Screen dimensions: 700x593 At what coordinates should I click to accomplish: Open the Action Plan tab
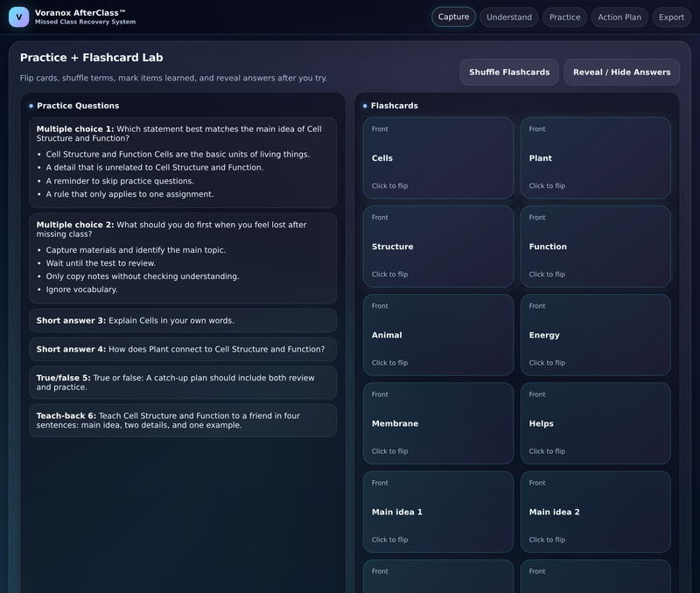point(619,17)
